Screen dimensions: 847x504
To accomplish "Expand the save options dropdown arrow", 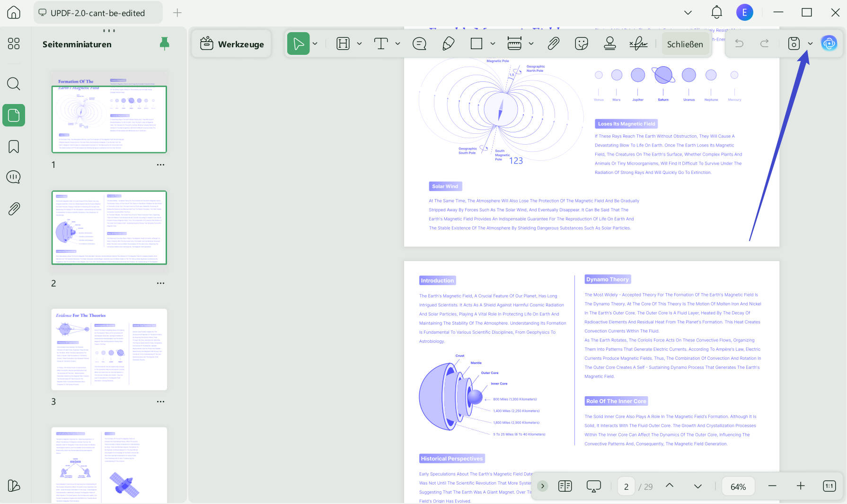I will pos(810,43).
